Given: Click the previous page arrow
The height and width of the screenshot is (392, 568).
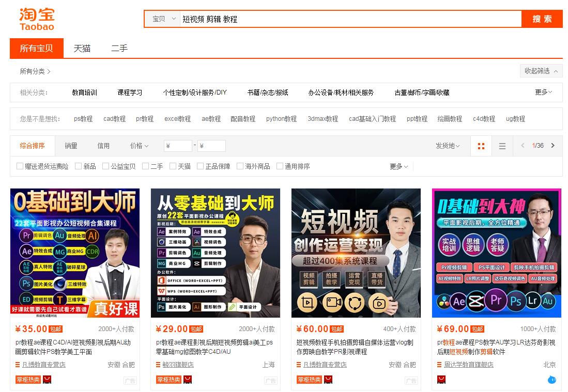Looking at the screenshot, I should [523, 146].
